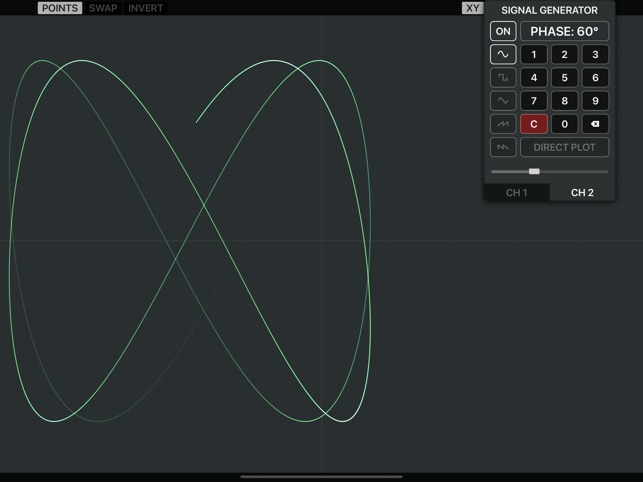This screenshot has width=643, height=482.
Task: Clear entry with red C button
Action: 534,124
